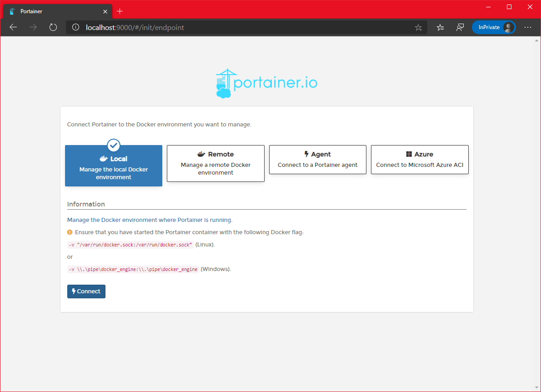Pick the Azure ACI option
The image size is (541, 392).
pos(420,160)
